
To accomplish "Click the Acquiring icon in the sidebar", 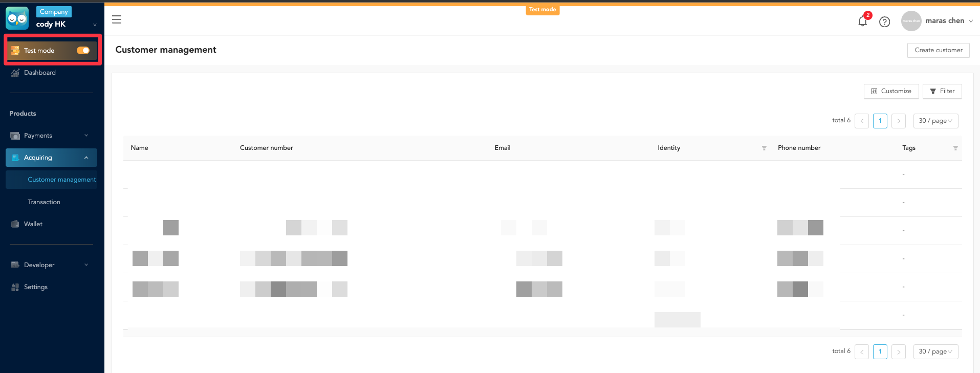I will 15,158.
